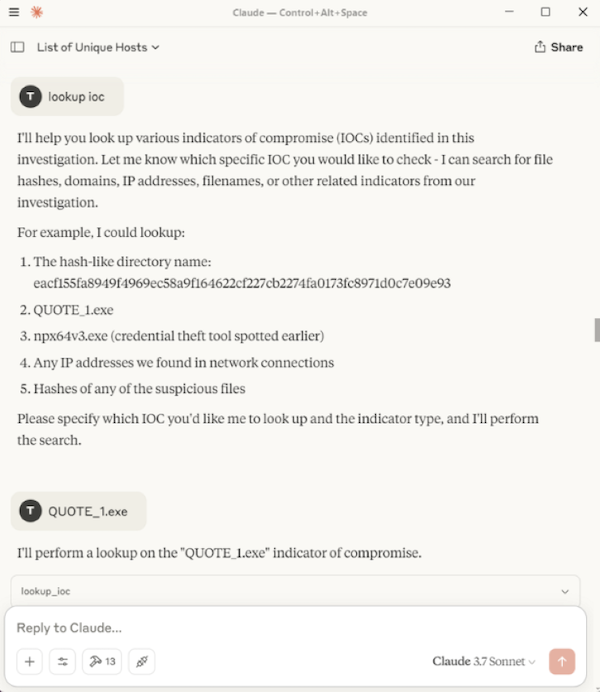
Task: Click the vertical scrollbar thumb
Action: point(596,330)
